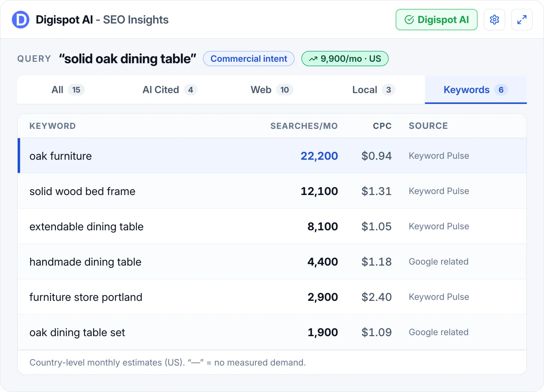This screenshot has height=392, width=544.
Task: Click the count badge 6 on Keywords tab
Action: tap(501, 90)
